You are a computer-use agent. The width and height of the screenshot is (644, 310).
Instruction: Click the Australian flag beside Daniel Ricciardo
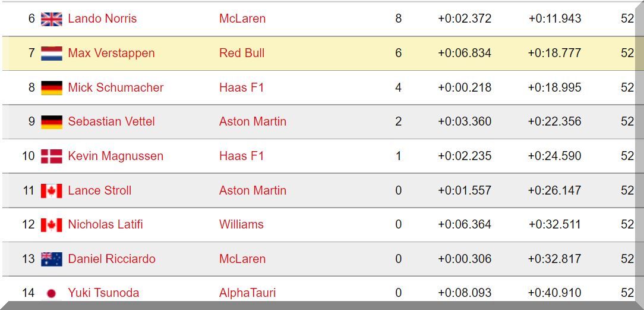(52, 259)
